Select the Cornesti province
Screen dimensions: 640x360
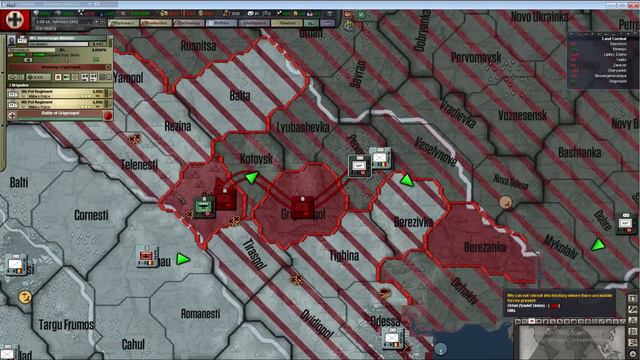[91, 215]
